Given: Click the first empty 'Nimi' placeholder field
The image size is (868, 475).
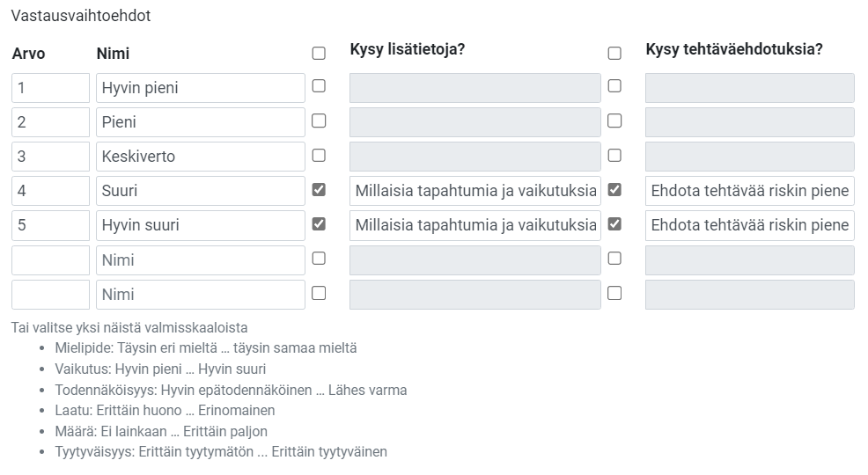Looking at the screenshot, I should pos(200,260).
